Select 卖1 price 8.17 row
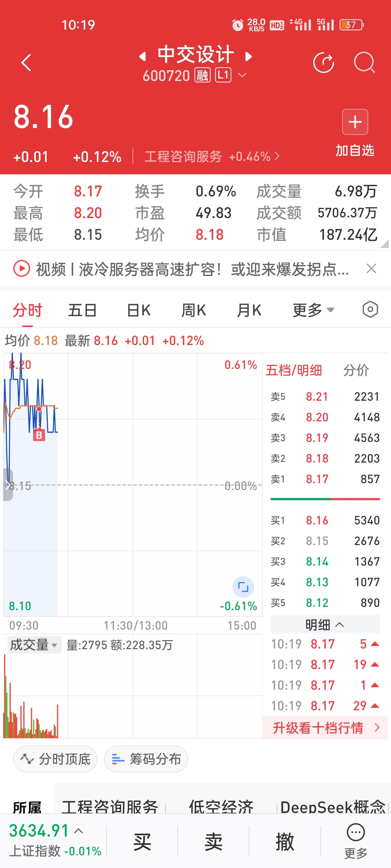 click(x=325, y=479)
